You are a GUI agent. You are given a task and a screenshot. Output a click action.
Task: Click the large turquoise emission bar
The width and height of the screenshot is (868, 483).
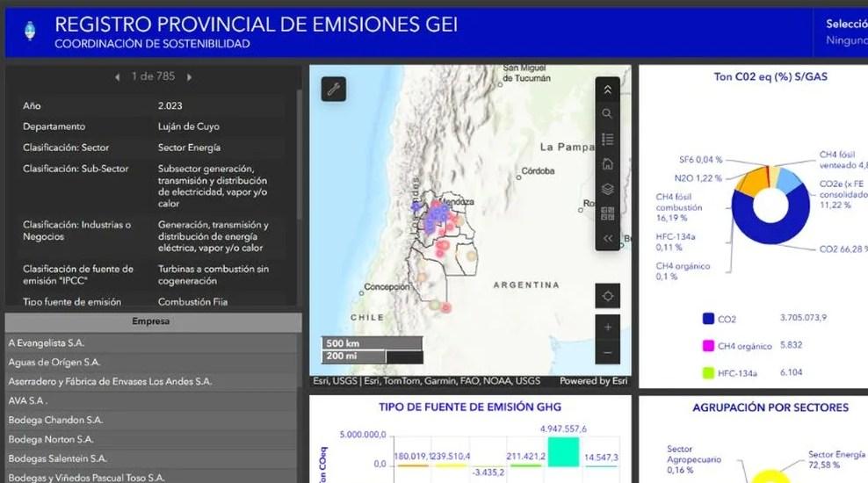point(562,451)
